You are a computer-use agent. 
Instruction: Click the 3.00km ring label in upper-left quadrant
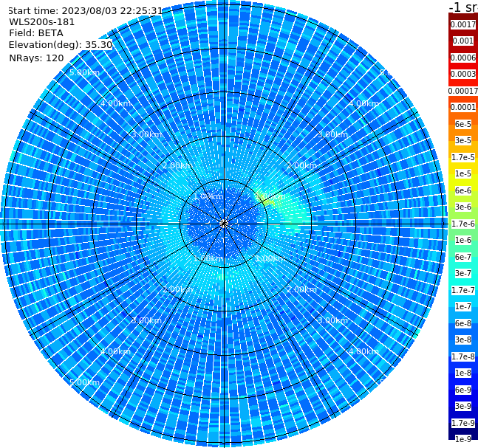(146, 134)
